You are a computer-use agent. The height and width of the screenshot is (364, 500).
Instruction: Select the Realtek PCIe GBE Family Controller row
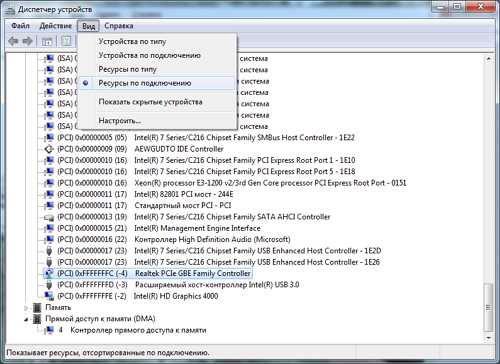[x=148, y=274]
